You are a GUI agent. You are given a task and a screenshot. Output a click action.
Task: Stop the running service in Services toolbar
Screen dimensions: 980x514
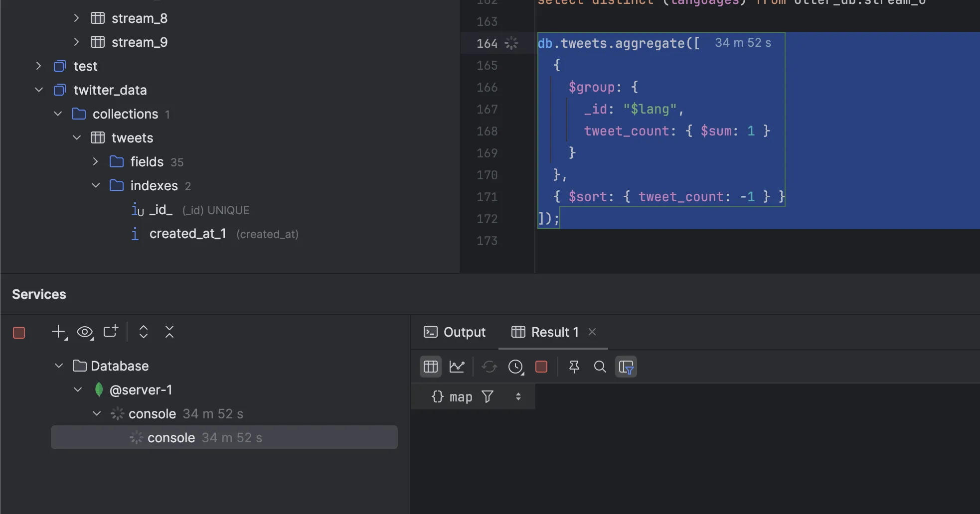pyautogui.click(x=19, y=333)
